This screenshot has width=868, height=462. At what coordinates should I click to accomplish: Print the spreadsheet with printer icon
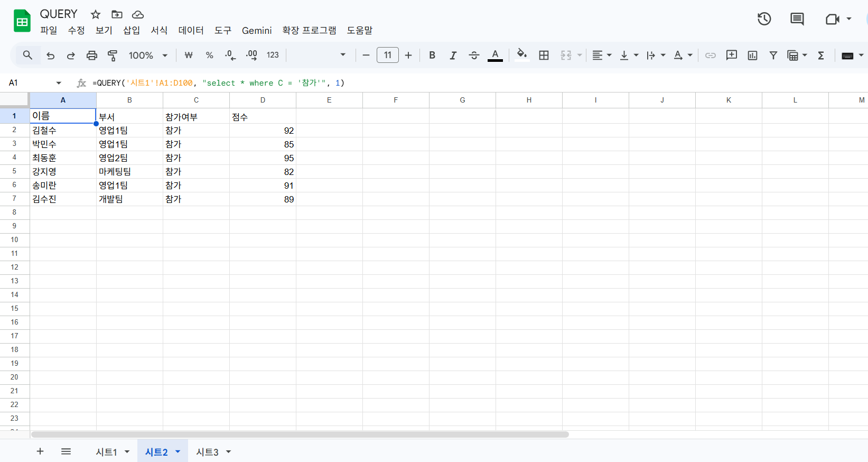tap(92, 56)
